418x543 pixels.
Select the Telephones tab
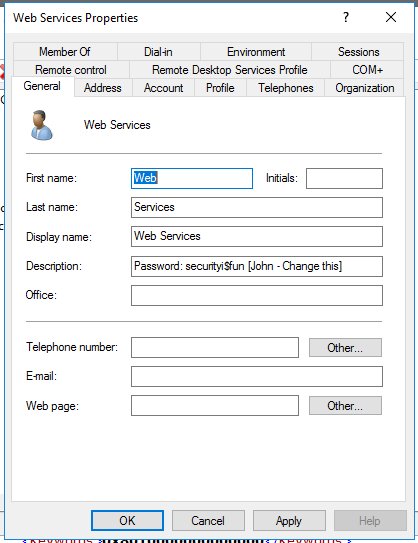pos(286,88)
